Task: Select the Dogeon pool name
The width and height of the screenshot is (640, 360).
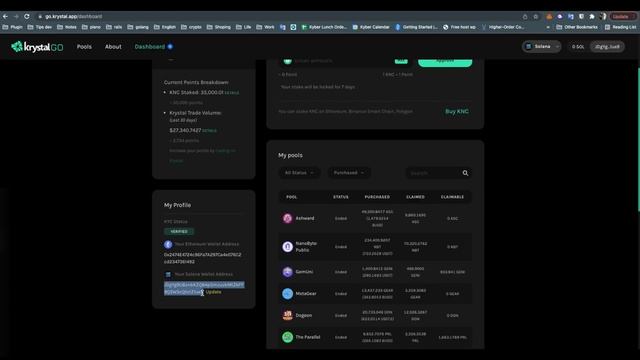Action: click(304, 315)
